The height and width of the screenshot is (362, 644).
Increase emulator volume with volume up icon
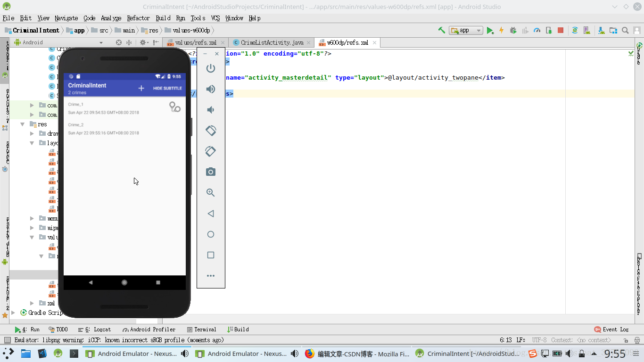(x=211, y=89)
